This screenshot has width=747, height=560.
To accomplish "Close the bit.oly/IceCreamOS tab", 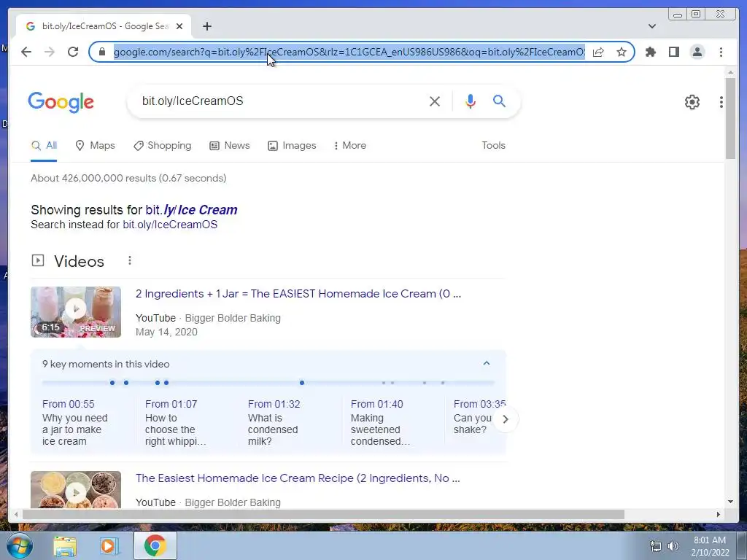I will tap(179, 26).
